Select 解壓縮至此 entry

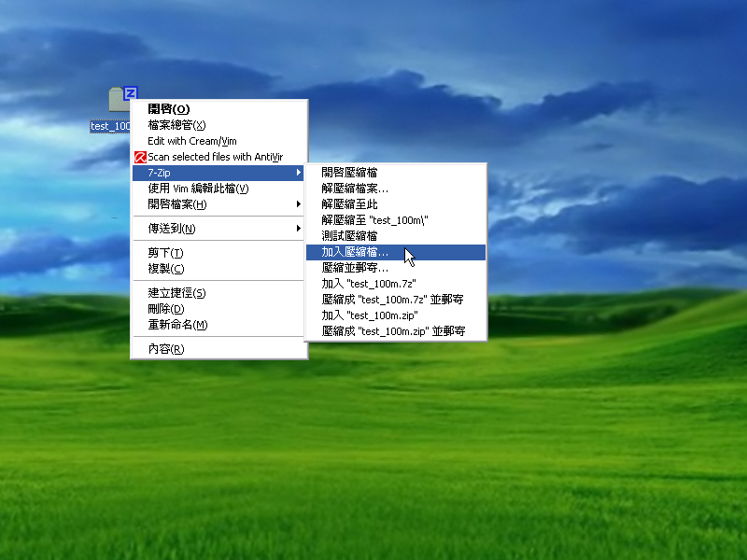coord(396,204)
